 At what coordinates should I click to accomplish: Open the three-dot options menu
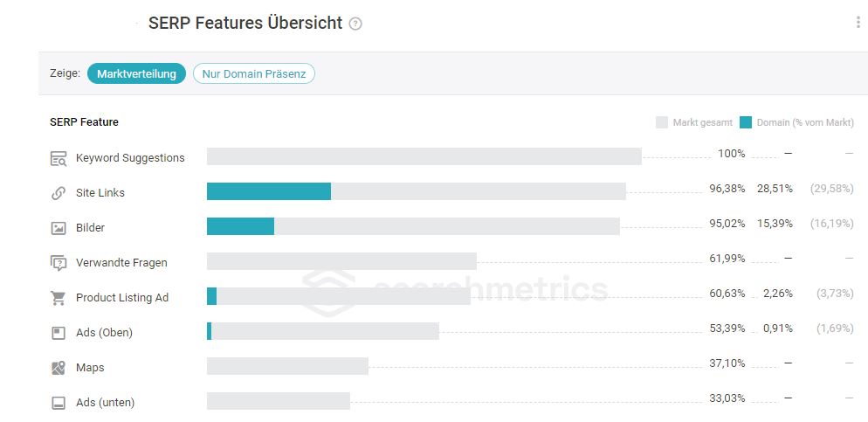(x=858, y=22)
